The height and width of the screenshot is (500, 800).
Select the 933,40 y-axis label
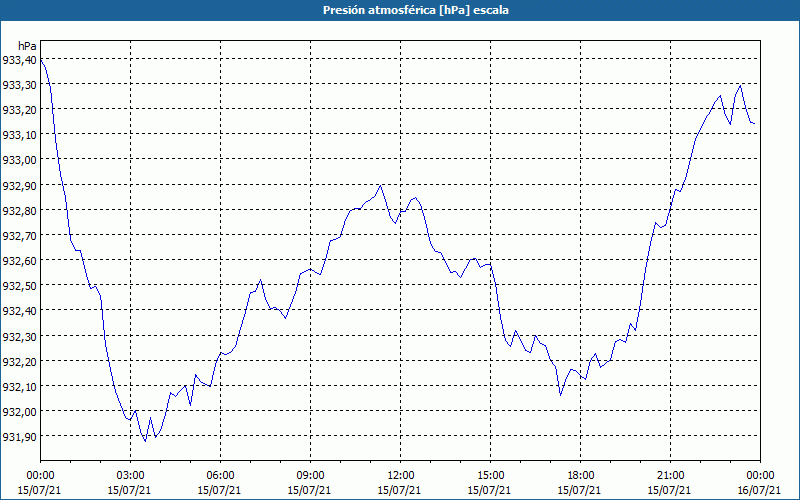pos(19,60)
